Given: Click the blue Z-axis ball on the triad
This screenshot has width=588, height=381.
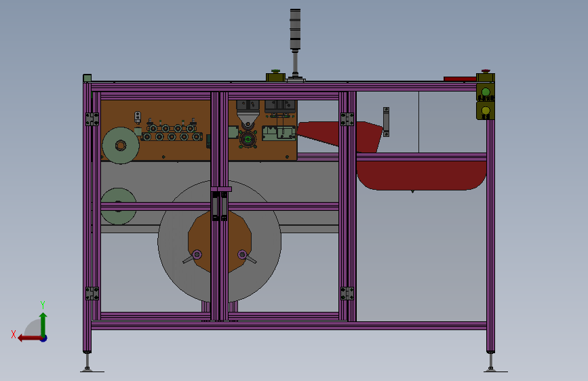Looking at the screenshot, I should point(44,338).
